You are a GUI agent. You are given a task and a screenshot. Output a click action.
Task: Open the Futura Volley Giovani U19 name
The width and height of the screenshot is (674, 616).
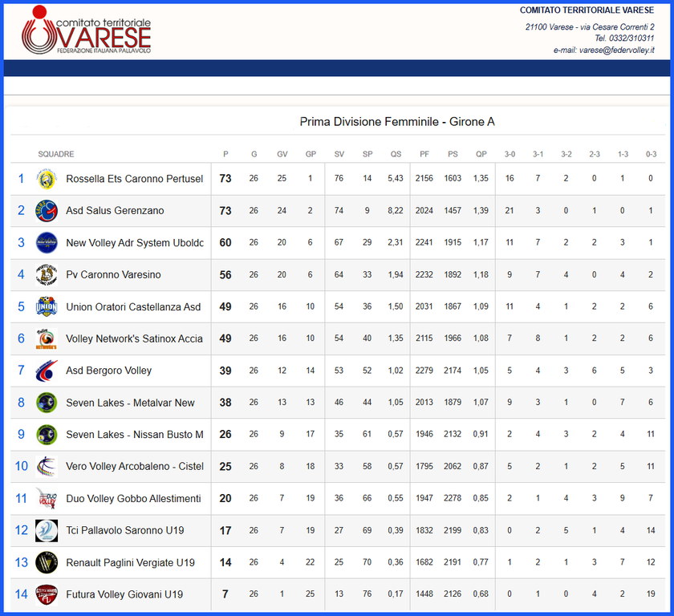[x=124, y=594]
